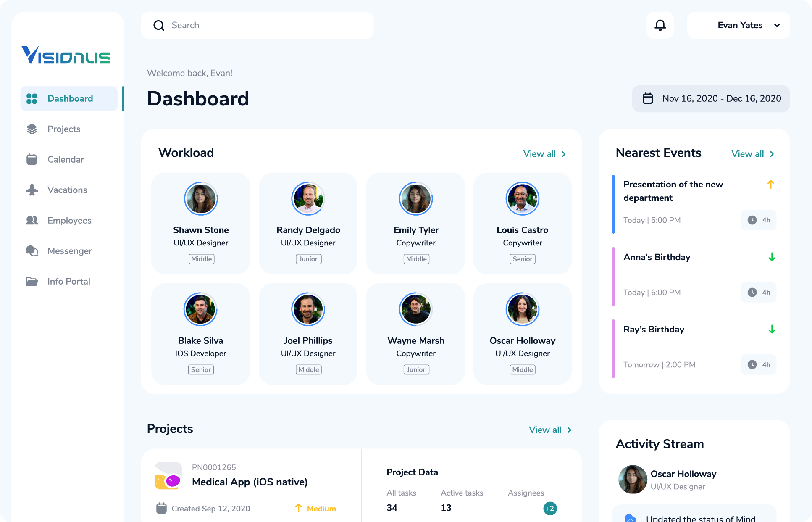Image resolution: width=812 pixels, height=522 pixels.
Task: Open Louis Castro's workload card avatar
Action: pos(522,199)
